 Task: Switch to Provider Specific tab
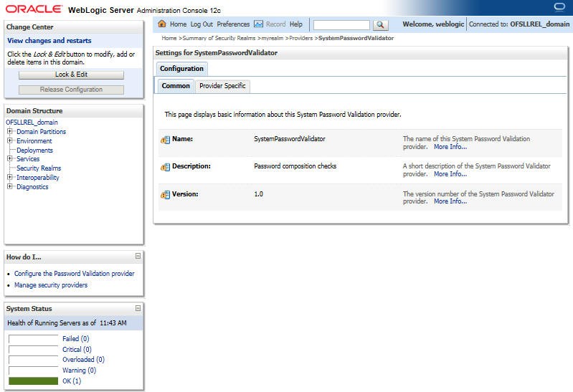coord(222,86)
